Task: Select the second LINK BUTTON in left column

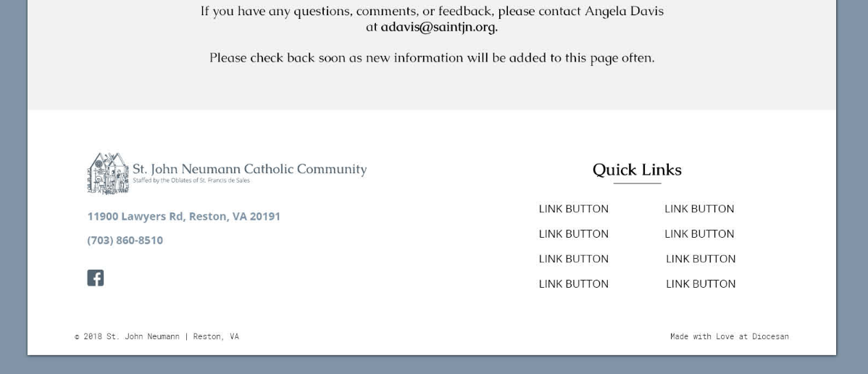Action: point(573,234)
